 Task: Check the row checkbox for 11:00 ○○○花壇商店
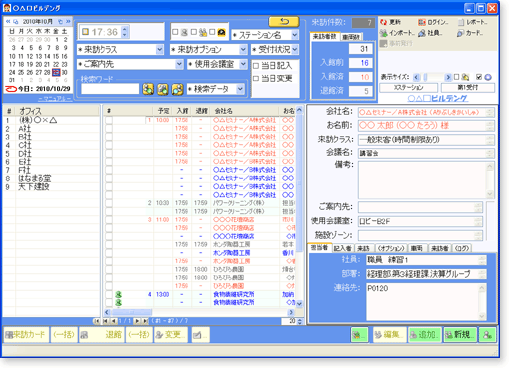coord(109,220)
